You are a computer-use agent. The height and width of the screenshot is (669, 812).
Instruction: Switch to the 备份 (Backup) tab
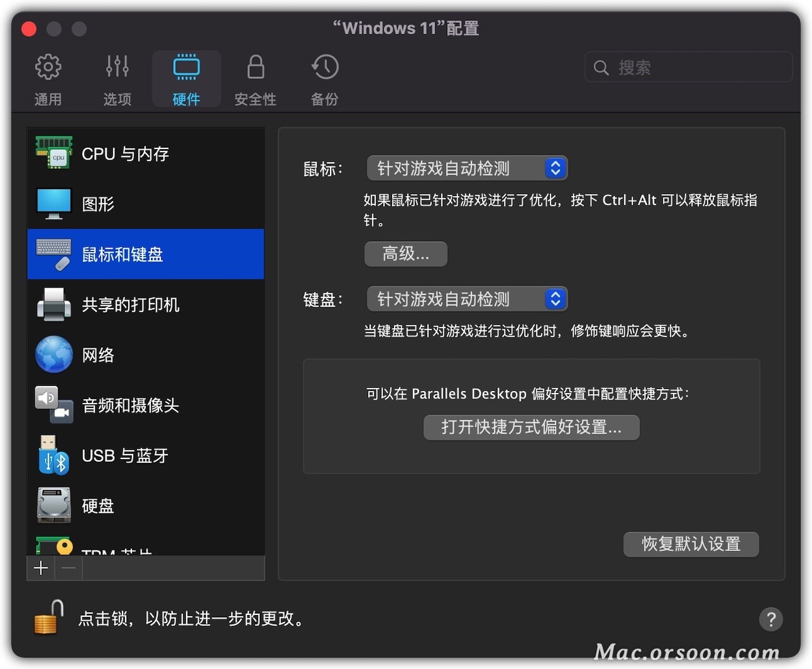tap(325, 79)
